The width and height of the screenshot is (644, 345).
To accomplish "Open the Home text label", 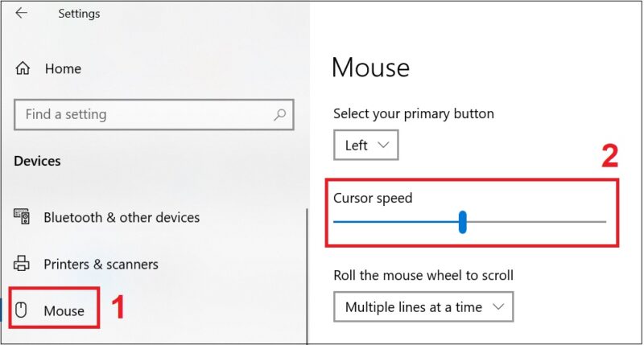I will tap(63, 68).
